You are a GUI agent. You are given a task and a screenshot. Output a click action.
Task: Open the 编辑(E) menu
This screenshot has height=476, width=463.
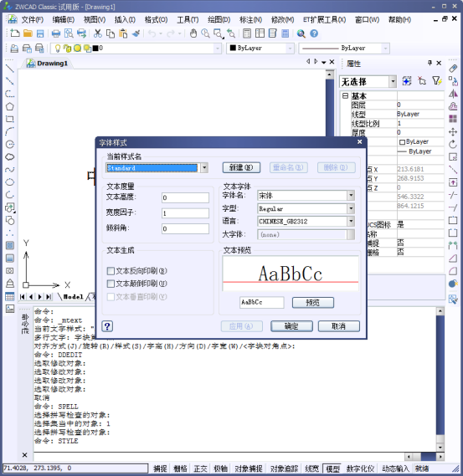(63, 20)
